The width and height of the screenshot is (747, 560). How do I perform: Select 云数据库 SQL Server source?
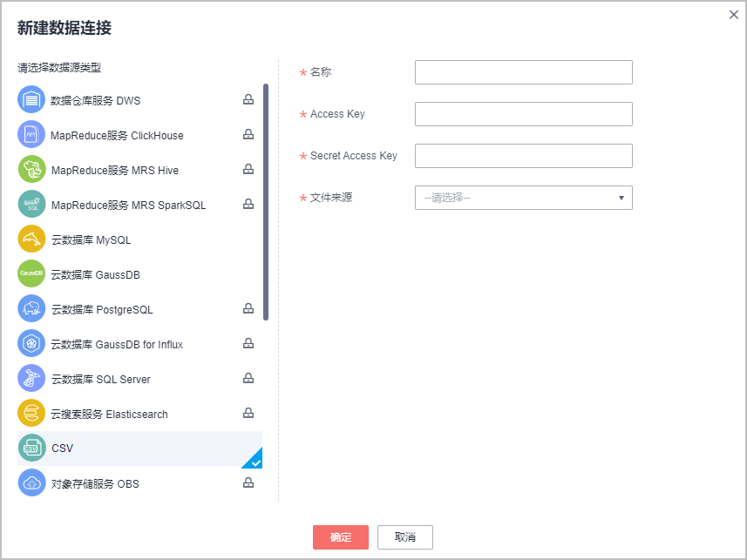click(100, 379)
